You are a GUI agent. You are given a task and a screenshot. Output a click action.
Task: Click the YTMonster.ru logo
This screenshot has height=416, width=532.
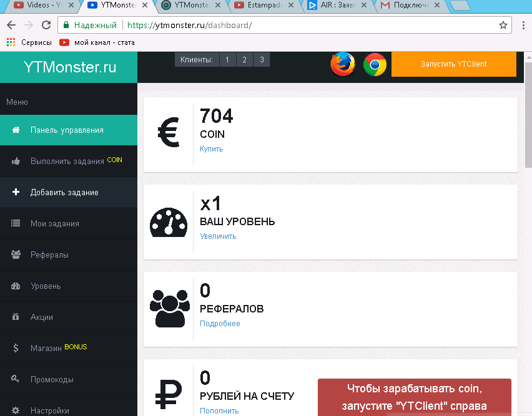pos(69,67)
